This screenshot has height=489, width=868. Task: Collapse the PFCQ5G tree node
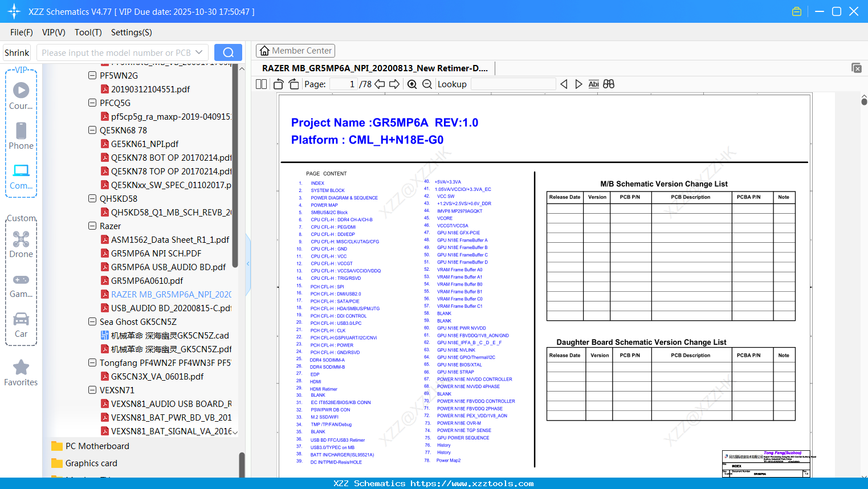click(x=92, y=103)
